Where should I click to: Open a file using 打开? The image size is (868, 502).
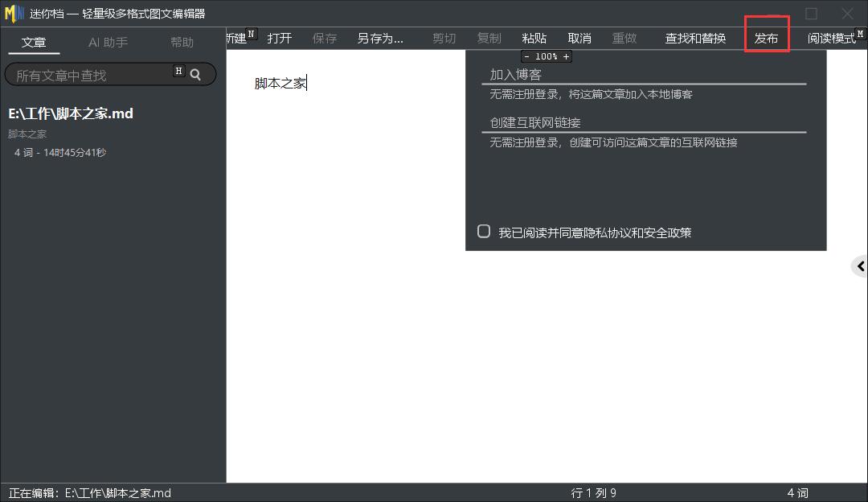tap(279, 37)
